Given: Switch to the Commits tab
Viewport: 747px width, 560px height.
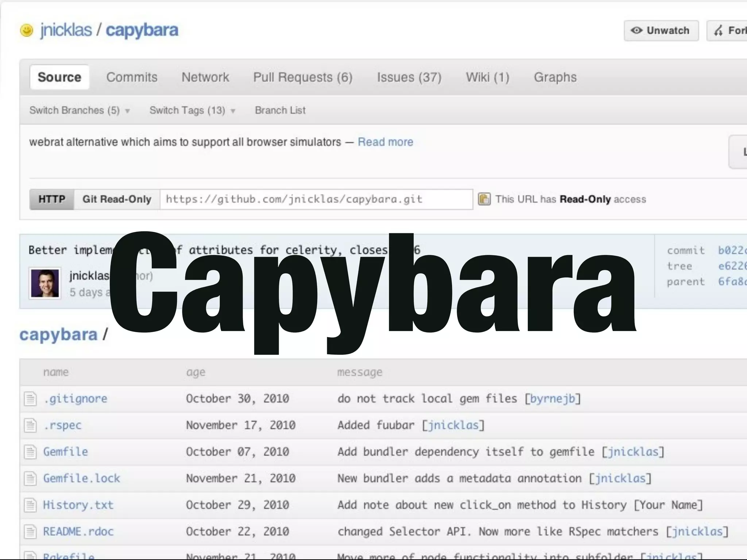Looking at the screenshot, I should [132, 77].
